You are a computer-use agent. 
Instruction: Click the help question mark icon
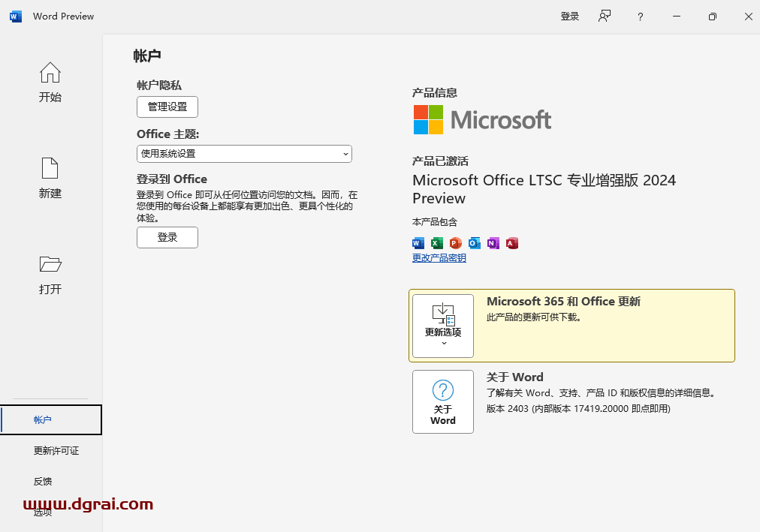click(x=641, y=17)
